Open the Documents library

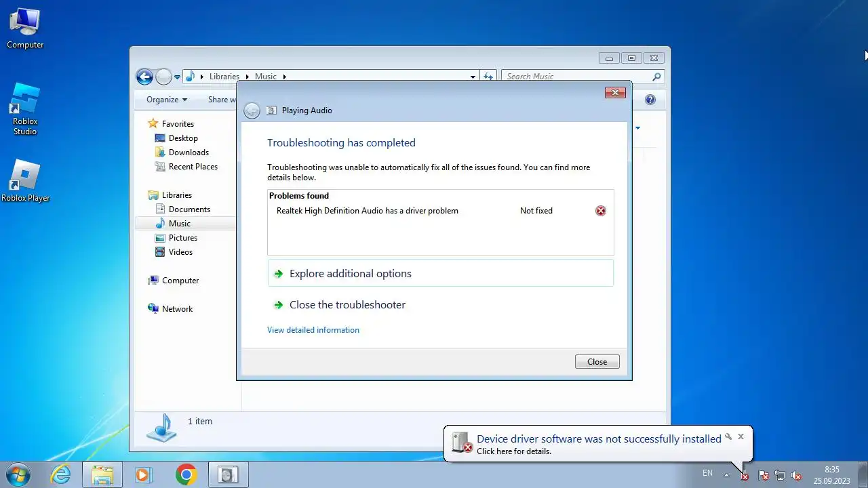189,209
